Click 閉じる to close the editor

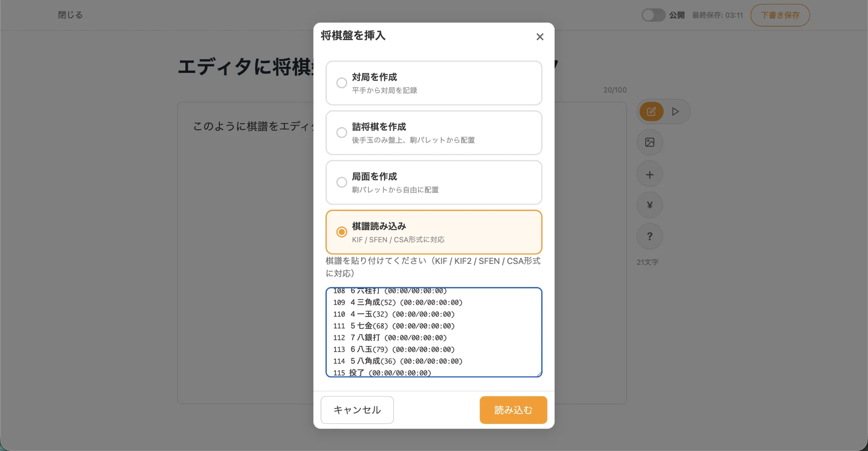pyautogui.click(x=70, y=15)
